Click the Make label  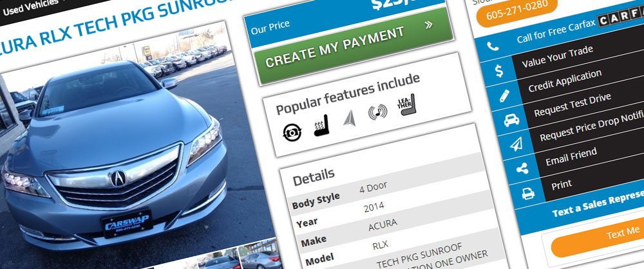pos(314,241)
